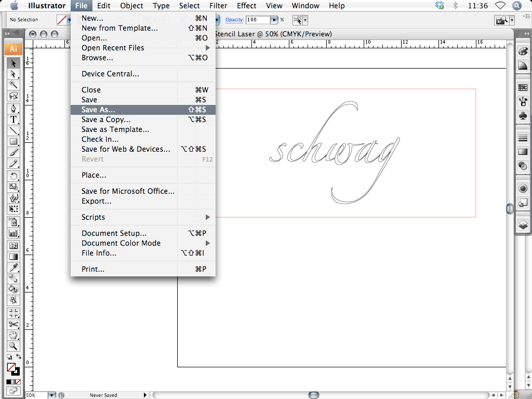Expand the Scripts submenu
Image resolution: width=532 pixels, height=399 pixels.
pos(143,217)
